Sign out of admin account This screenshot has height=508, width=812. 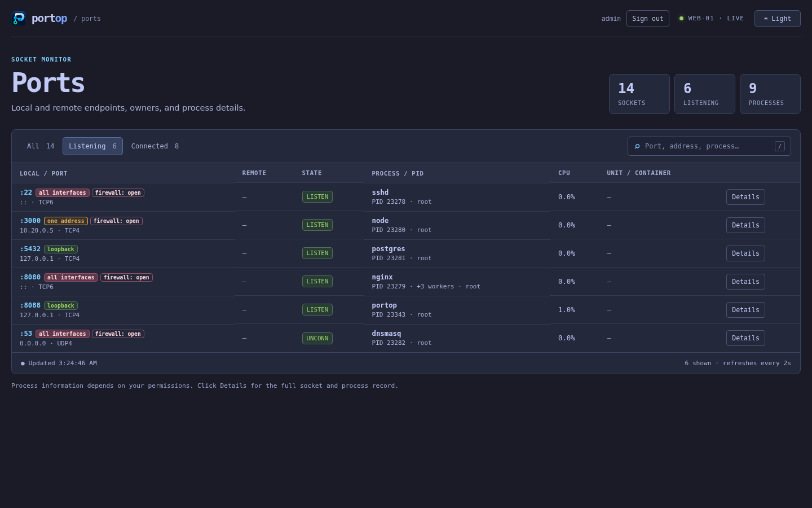pyautogui.click(x=648, y=19)
